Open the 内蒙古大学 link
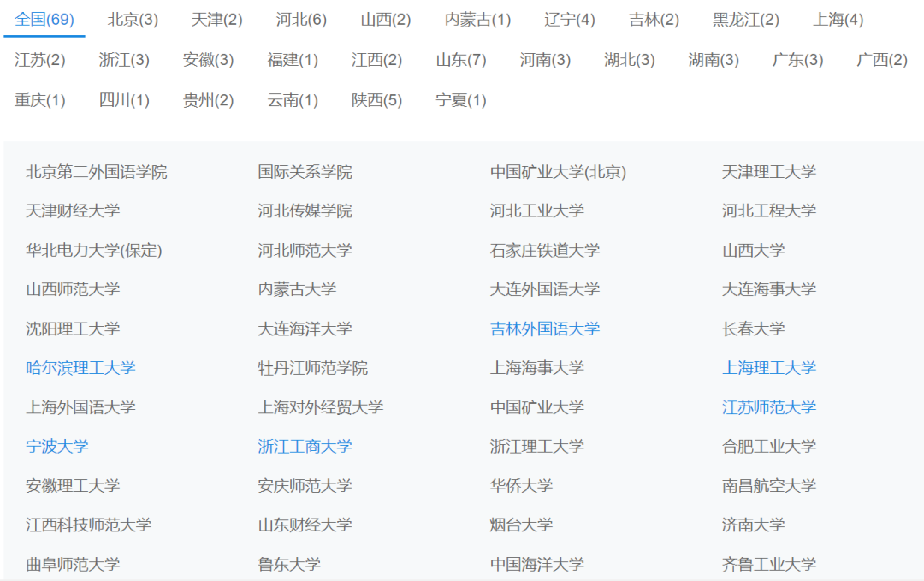 297,289
